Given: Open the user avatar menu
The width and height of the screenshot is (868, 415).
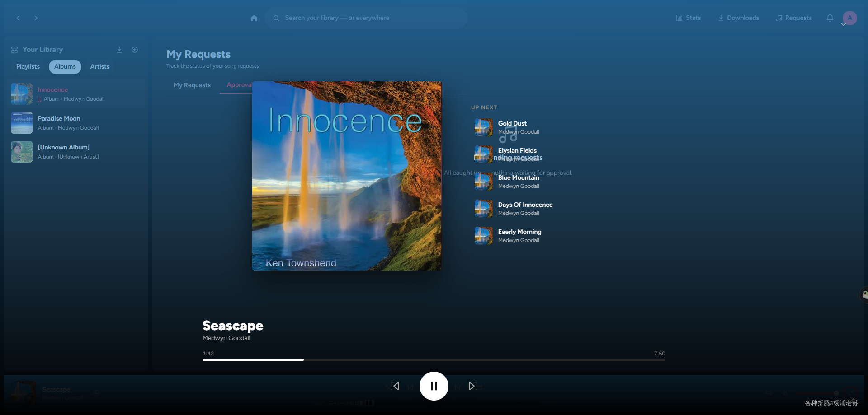Looking at the screenshot, I should (x=850, y=18).
